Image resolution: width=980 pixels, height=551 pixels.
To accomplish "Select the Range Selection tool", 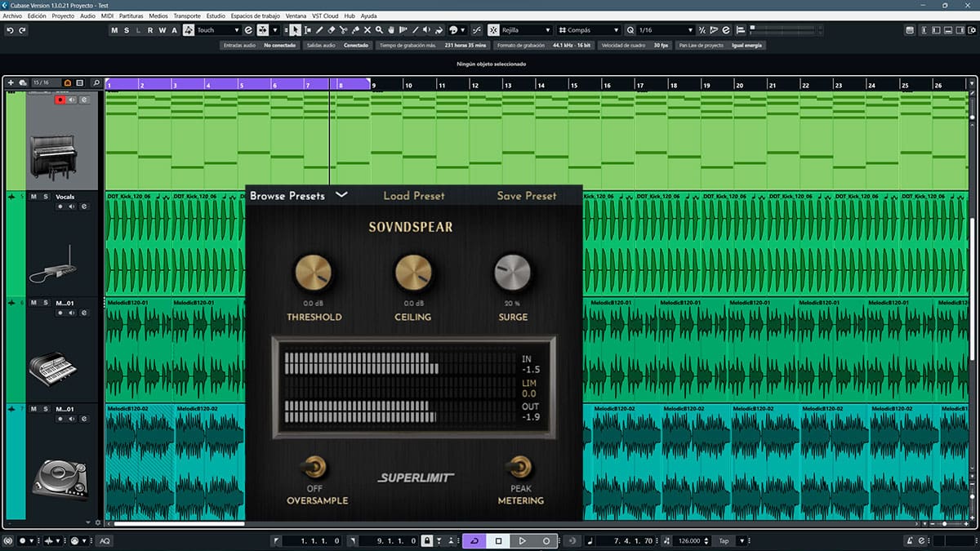I will pyautogui.click(x=307, y=30).
